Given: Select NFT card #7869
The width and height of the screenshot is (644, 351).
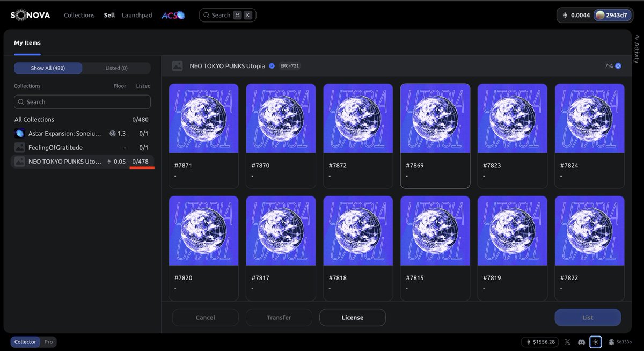Looking at the screenshot, I should (x=435, y=136).
